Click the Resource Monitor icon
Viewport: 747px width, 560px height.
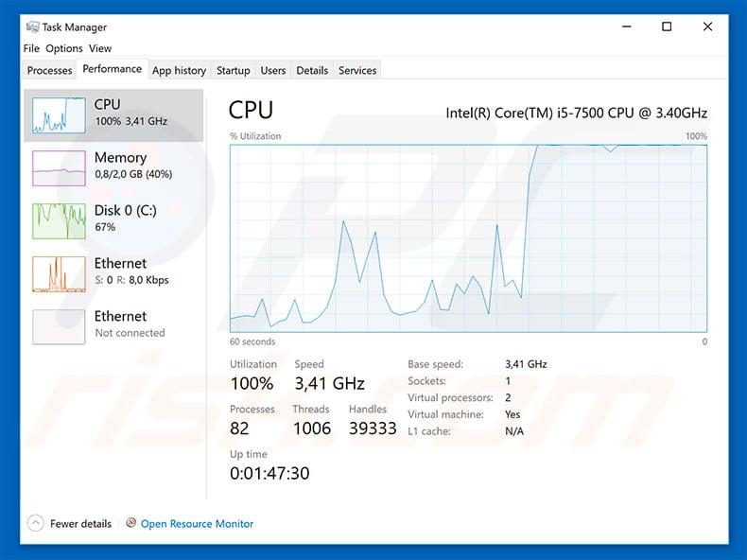tap(131, 523)
